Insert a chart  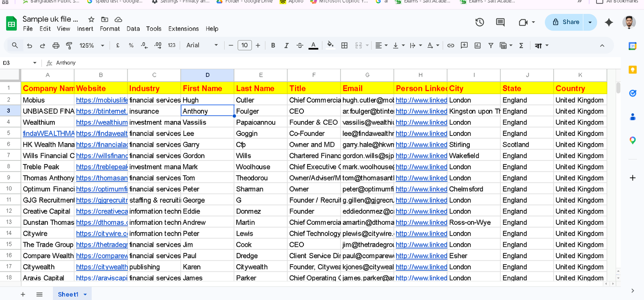[x=477, y=45]
